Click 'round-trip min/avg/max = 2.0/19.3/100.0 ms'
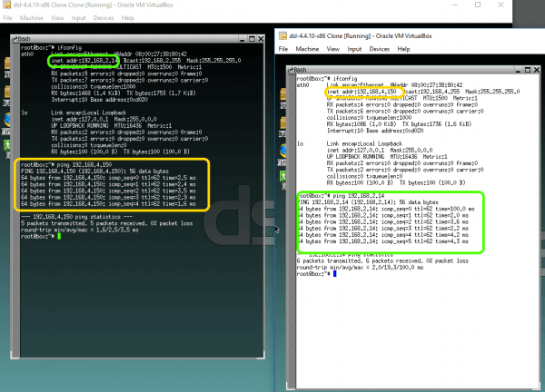Image resolution: width=545 pixels, height=392 pixels. click(360, 268)
